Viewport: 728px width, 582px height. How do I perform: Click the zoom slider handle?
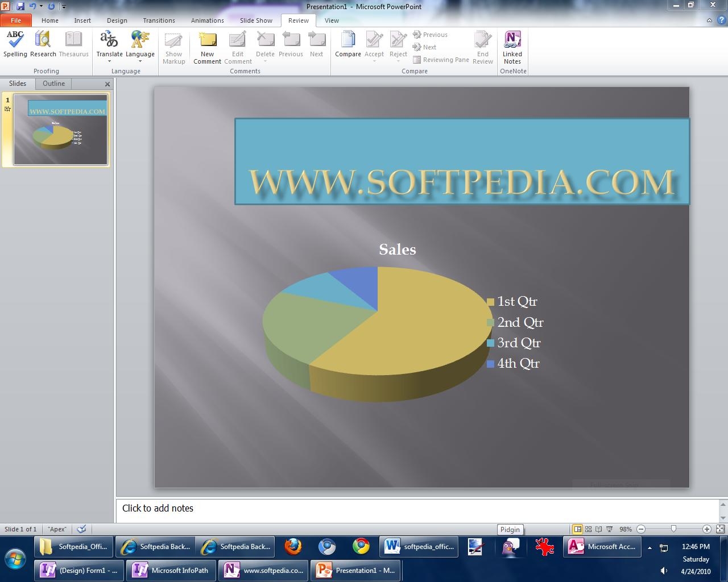pyautogui.click(x=673, y=529)
